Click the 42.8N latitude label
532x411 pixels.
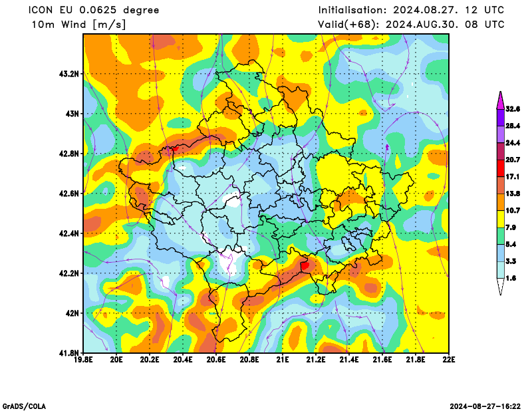[x=69, y=154]
